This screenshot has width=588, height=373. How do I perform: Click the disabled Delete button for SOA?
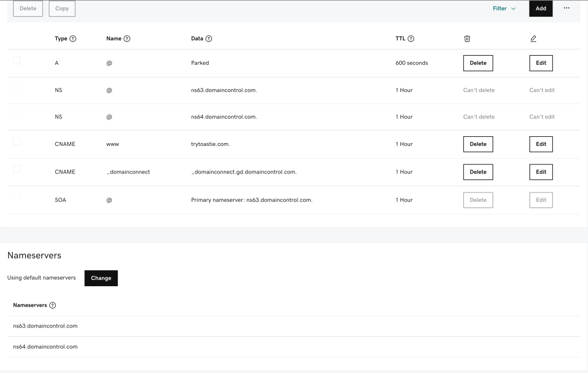(x=478, y=200)
